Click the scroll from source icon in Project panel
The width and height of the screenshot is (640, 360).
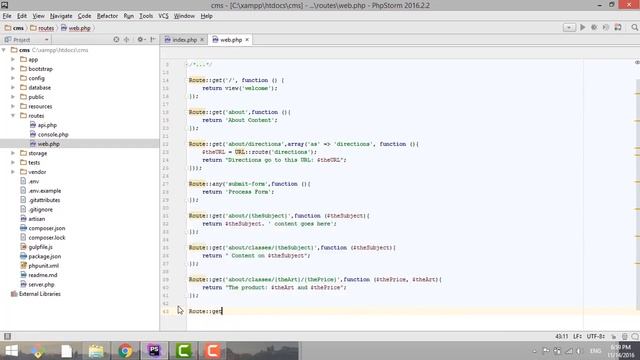click(x=116, y=40)
